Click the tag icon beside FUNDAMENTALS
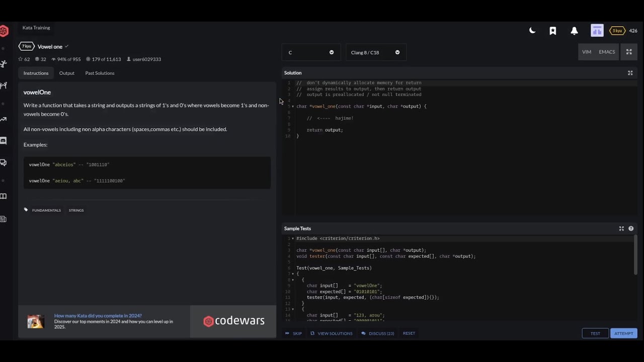 point(26,210)
